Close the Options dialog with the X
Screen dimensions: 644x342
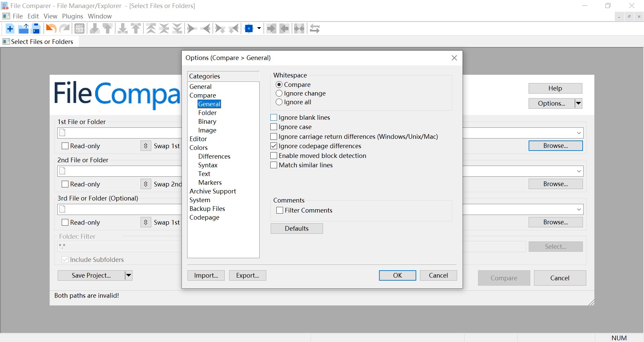pyautogui.click(x=454, y=58)
